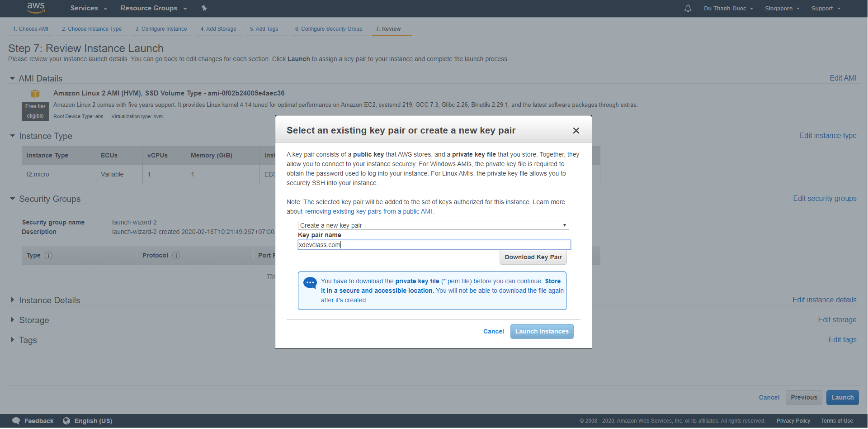Open the Support menu

(x=826, y=9)
